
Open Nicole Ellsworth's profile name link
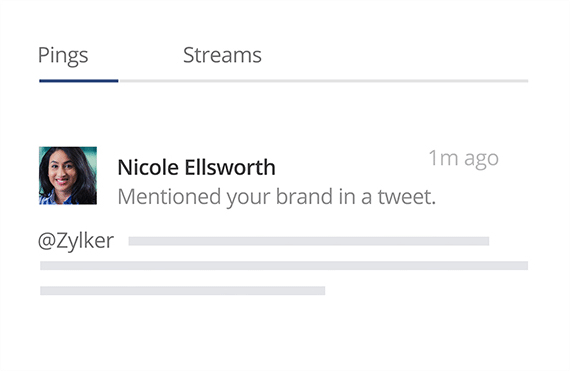point(196,167)
